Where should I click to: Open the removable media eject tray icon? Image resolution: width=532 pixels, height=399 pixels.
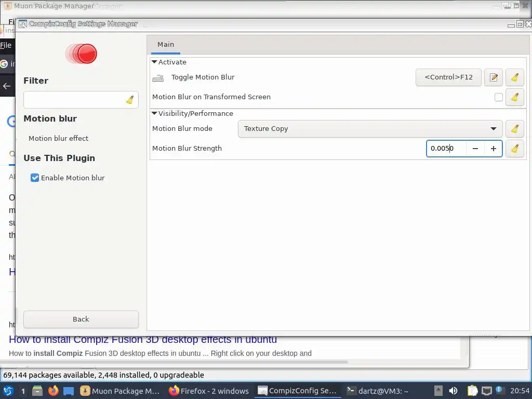click(438, 391)
